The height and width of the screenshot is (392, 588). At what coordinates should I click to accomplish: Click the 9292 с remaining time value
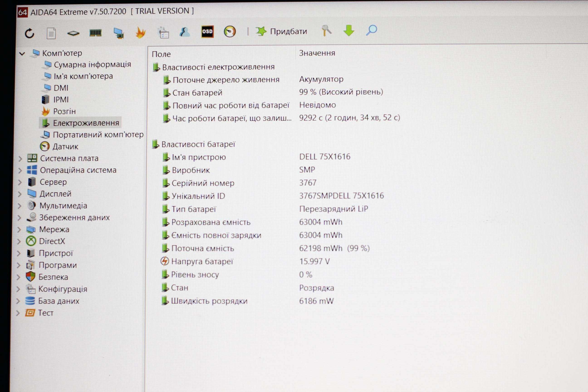click(x=350, y=118)
